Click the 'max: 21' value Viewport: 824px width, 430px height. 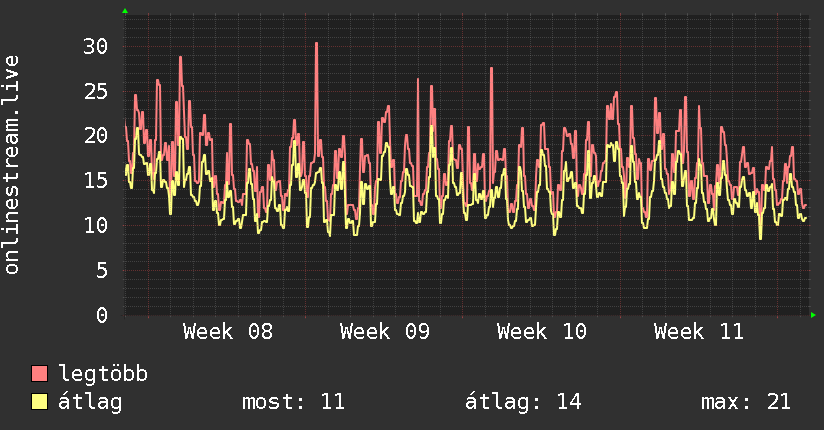coord(745,402)
